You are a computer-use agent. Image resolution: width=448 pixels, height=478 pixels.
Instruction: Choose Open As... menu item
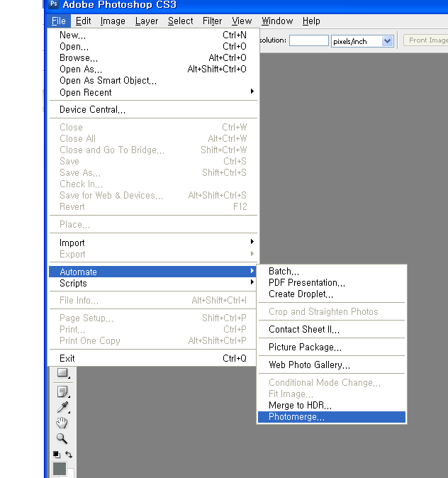click(153, 70)
